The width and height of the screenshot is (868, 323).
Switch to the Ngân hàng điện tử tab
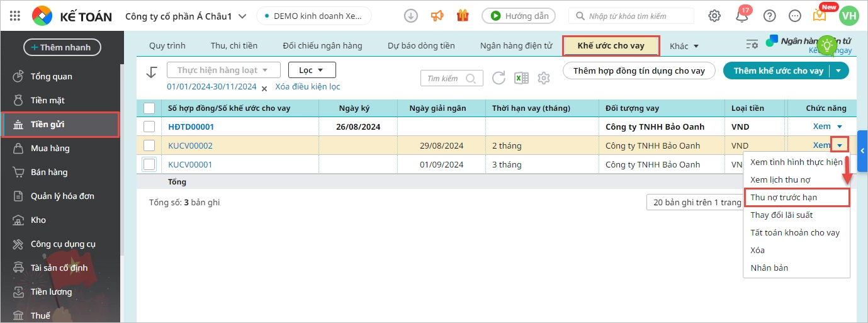click(x=516, y=45)
